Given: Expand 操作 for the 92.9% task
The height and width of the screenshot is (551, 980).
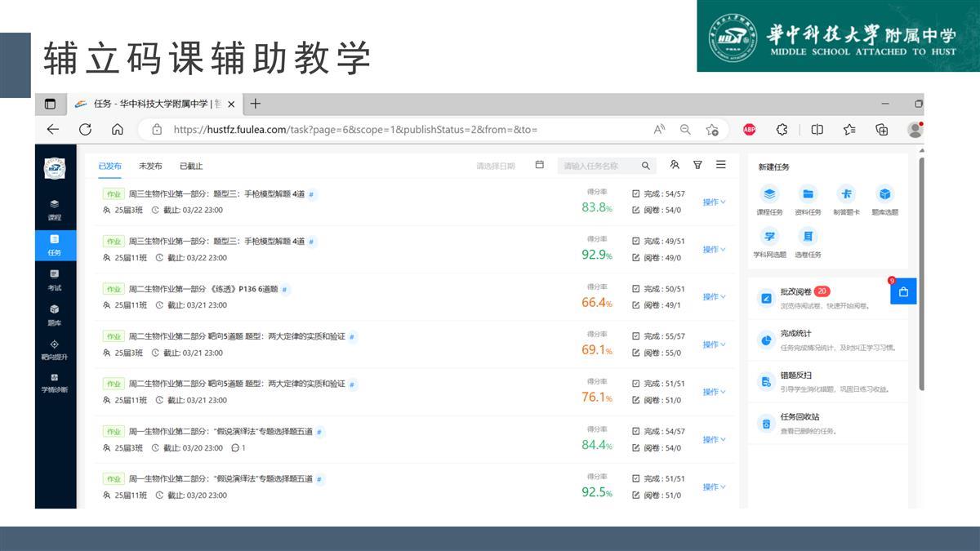Looking at the screenshot, I should (x=714, y=249).
